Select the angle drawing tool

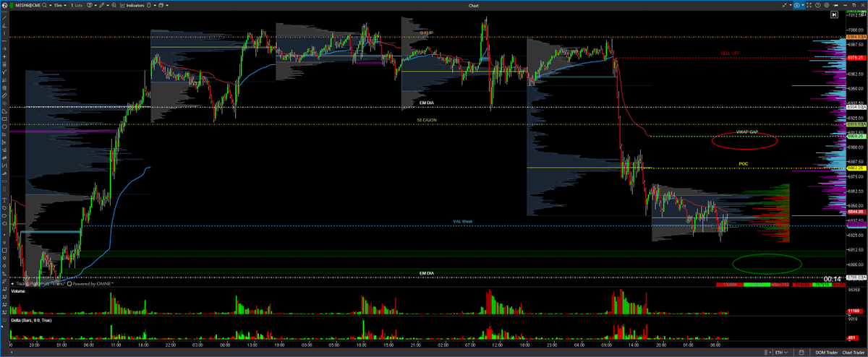click(x=4, y=26)
